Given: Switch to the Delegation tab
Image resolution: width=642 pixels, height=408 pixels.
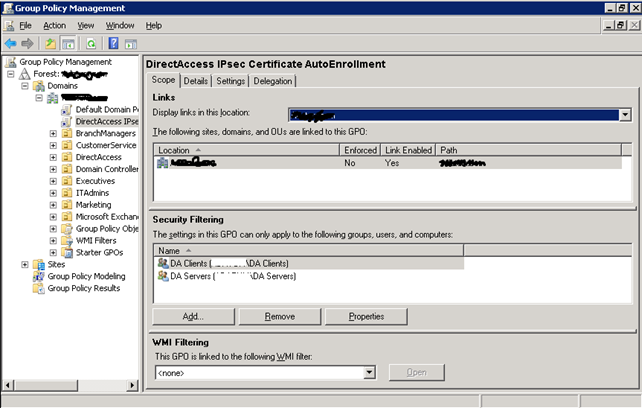Looking at the screenshot, I should pos(273,81).
